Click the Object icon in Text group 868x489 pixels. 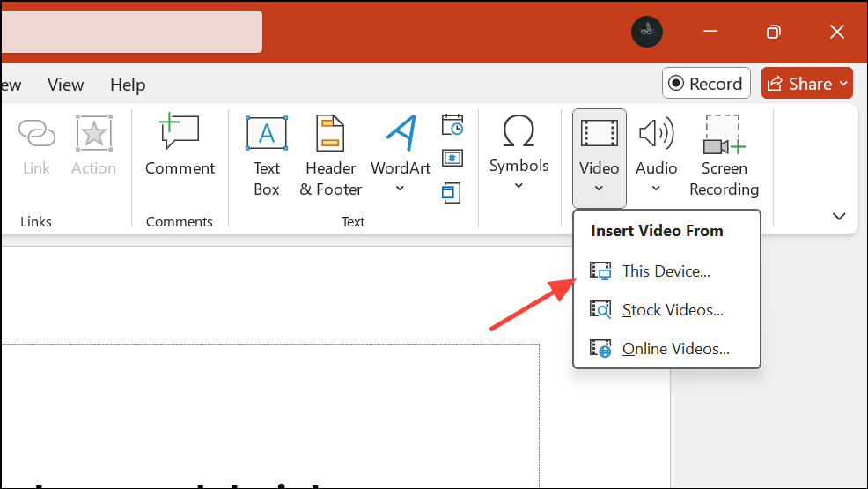click(x=452, y=192)
